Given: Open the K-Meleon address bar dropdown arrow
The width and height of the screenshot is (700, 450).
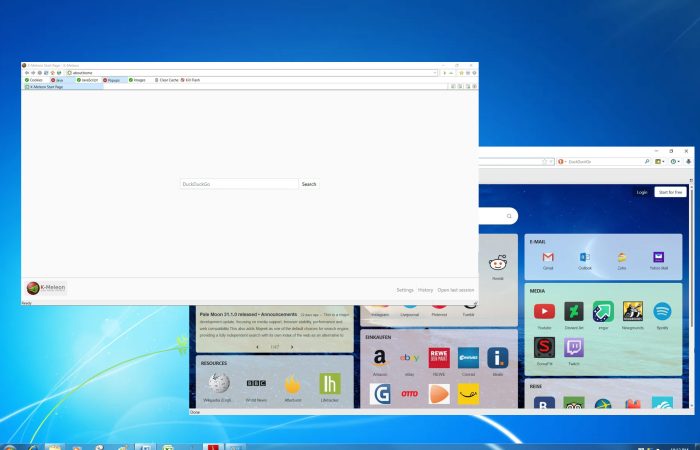Looking at the screenshot, I should click(x=435, y=73).
